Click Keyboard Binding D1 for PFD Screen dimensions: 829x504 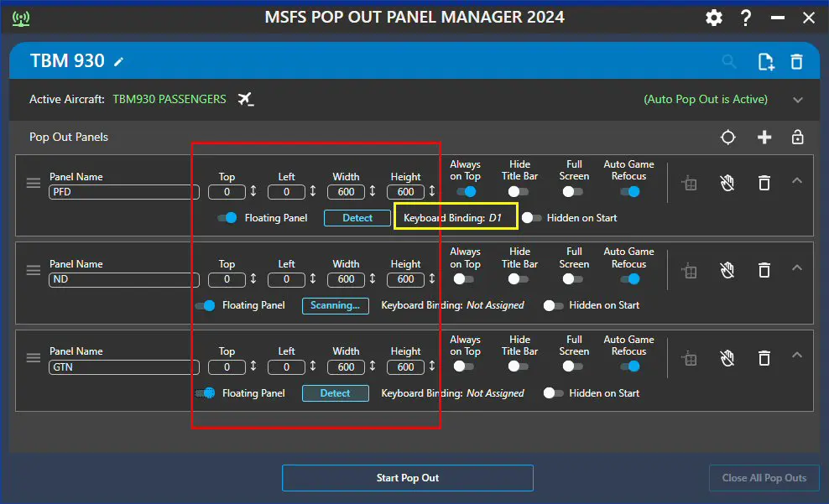click(452, 218)
